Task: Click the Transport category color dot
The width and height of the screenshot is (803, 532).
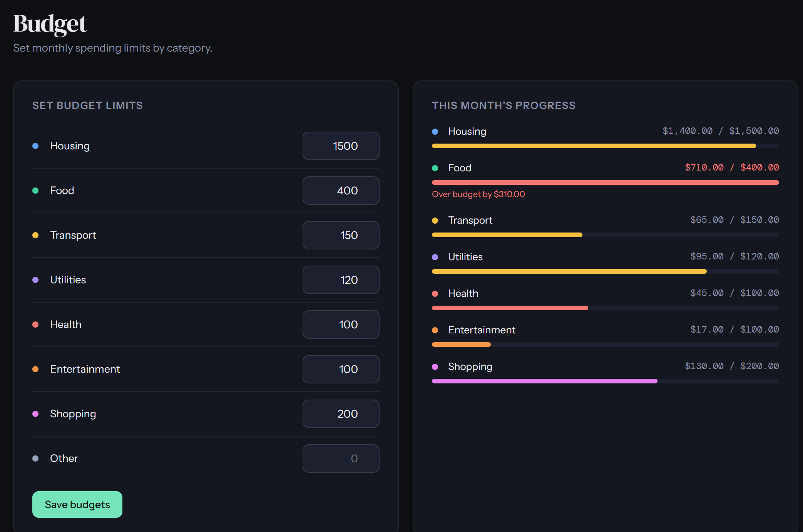Action: 35,235
